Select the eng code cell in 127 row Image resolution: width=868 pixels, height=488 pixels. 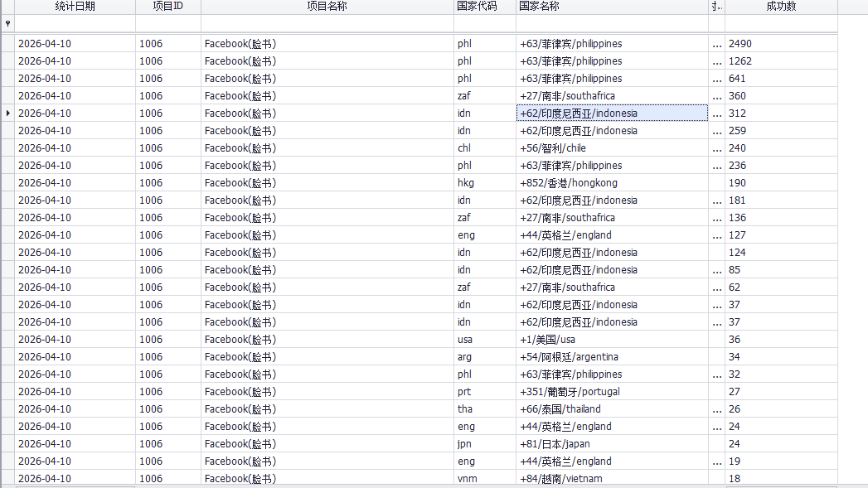[485, 235]
